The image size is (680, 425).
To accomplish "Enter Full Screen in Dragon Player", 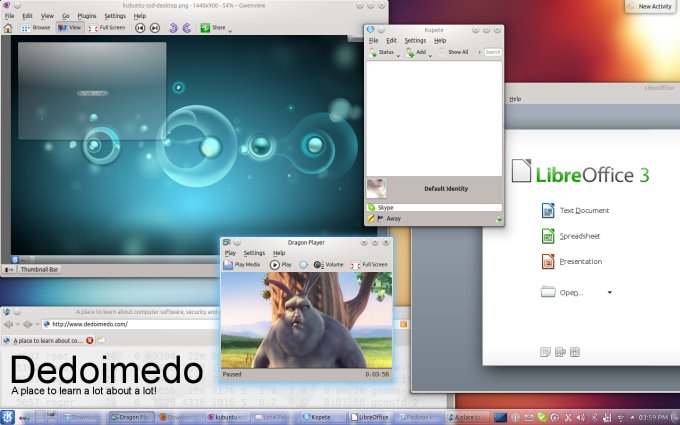I will [369, 265].
